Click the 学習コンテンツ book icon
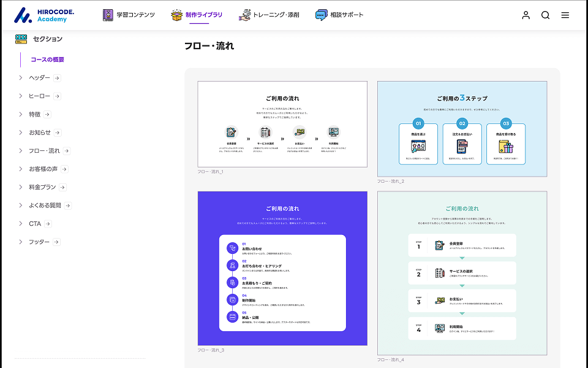Screen dimensions: 588x368 tap(108, 15)
